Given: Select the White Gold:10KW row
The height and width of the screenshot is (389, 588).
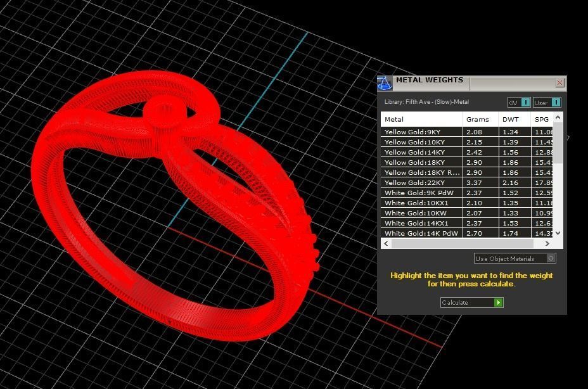Looking at the screenshot, I should [x=467, y=213].
